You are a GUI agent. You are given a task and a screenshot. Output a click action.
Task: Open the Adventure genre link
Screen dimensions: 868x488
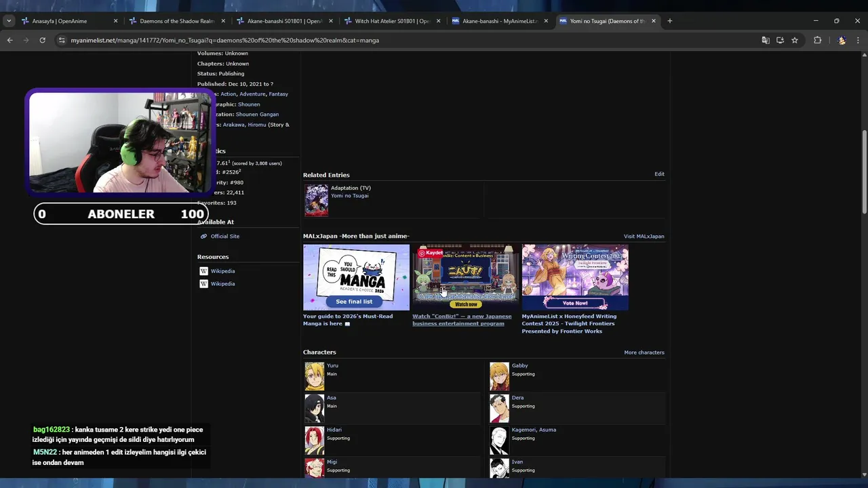click(252, 94)
